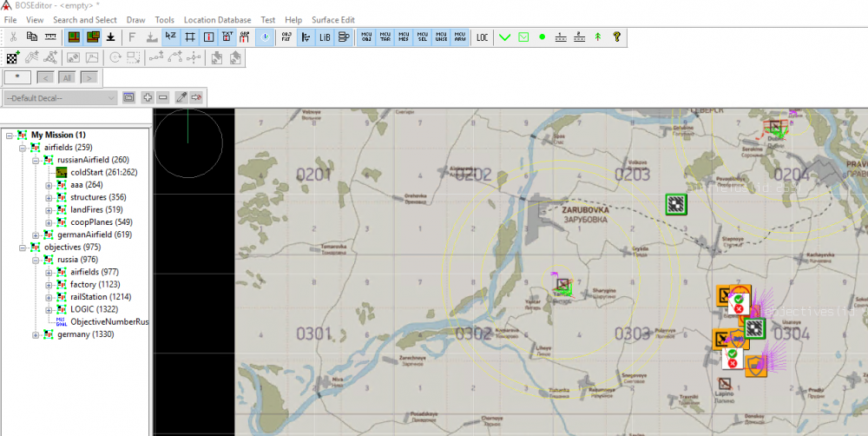Click the LiB library toolbar icon
This screenshot has height=436, width=868.
pos(325,37)
